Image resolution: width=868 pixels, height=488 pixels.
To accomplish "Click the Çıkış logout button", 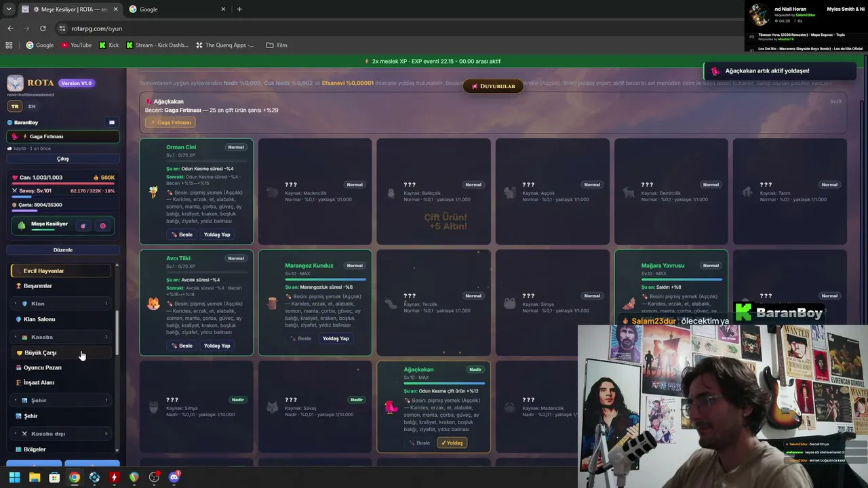I will tap(63, 159).
